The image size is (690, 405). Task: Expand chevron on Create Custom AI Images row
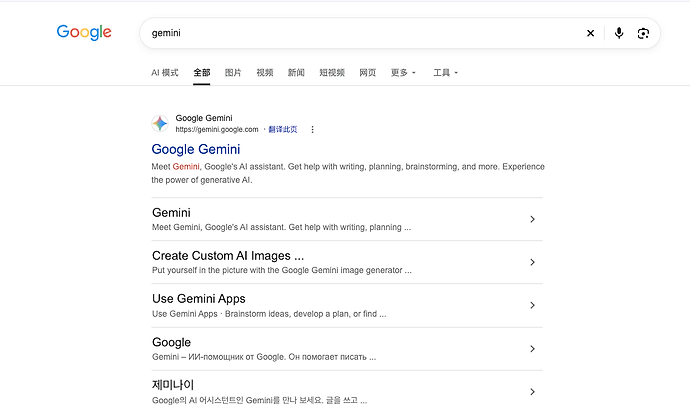pos(532,262)
